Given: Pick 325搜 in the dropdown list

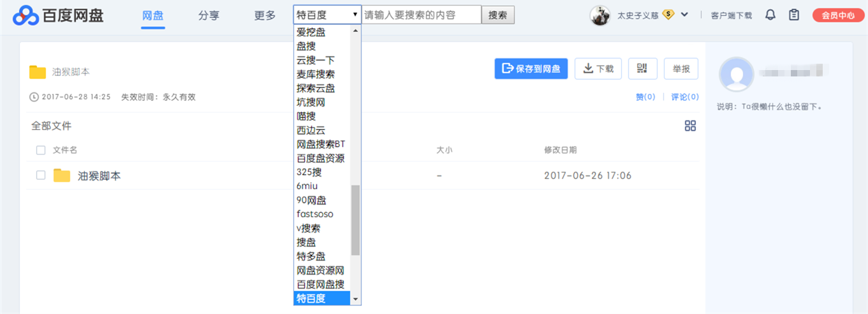Looking at the screenshot, I should (x=323, y=172).
